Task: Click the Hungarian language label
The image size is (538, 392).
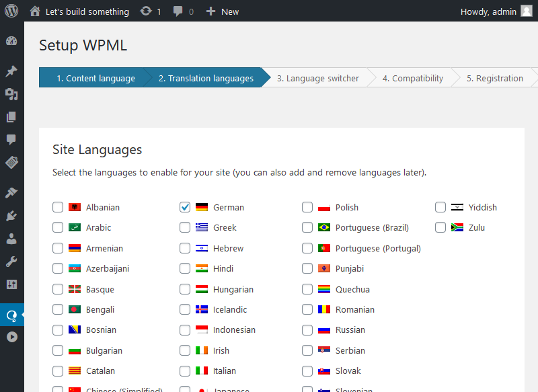Action: tap(233, 289)
